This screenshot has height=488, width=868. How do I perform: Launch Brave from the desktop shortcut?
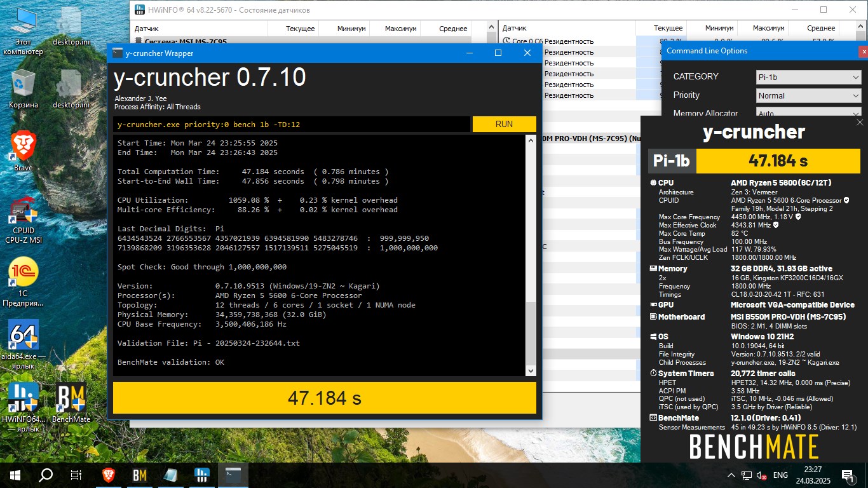(x=24, y=151)
